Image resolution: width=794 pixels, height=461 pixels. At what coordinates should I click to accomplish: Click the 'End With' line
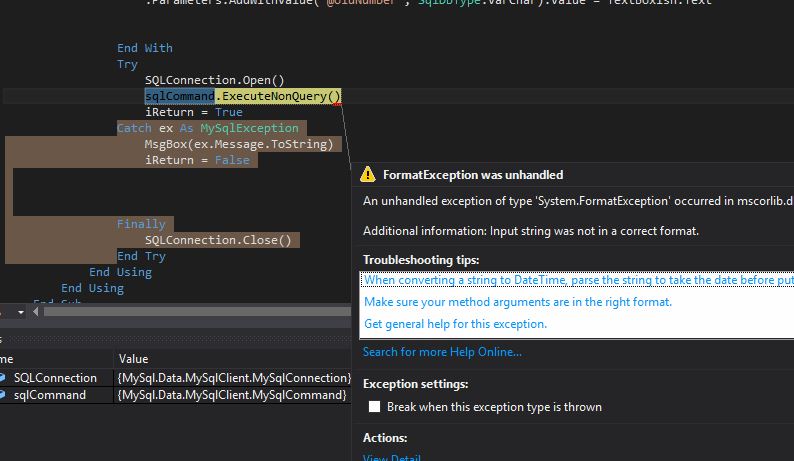[145, 48]
